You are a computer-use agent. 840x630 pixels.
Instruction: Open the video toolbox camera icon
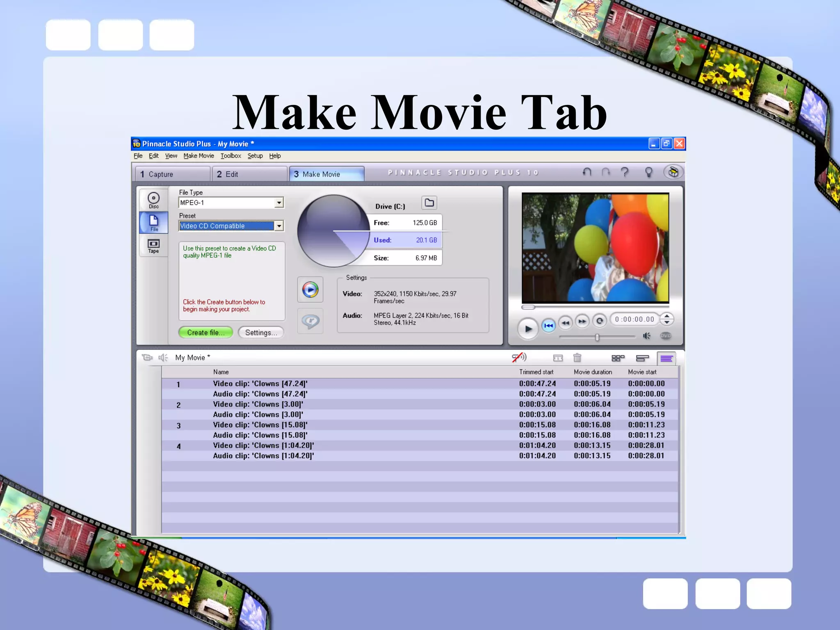tap(147, 358)
